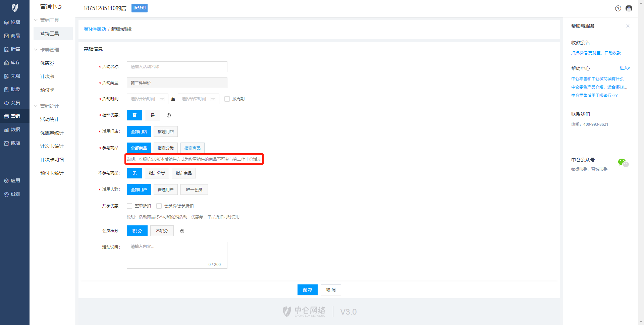Tick the 会员价/会员折扣 checkbox
The width and height of the screenshot is (644, 325).
159,206
